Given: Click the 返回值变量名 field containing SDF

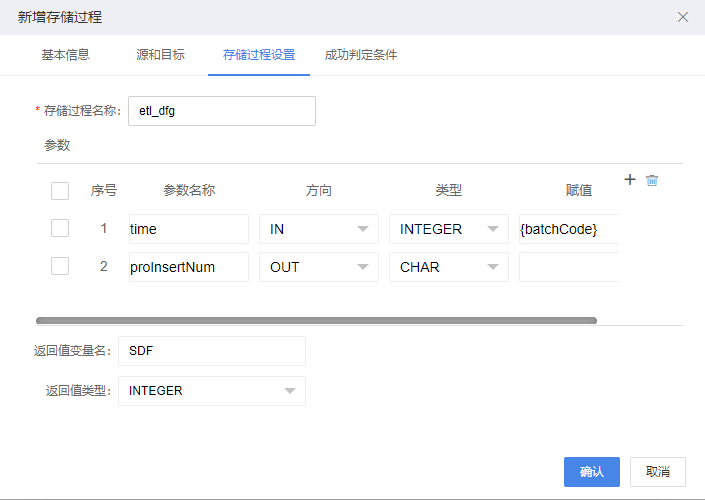Looking at the screenshot, I should pyautogui.click(x=212, y=351).
